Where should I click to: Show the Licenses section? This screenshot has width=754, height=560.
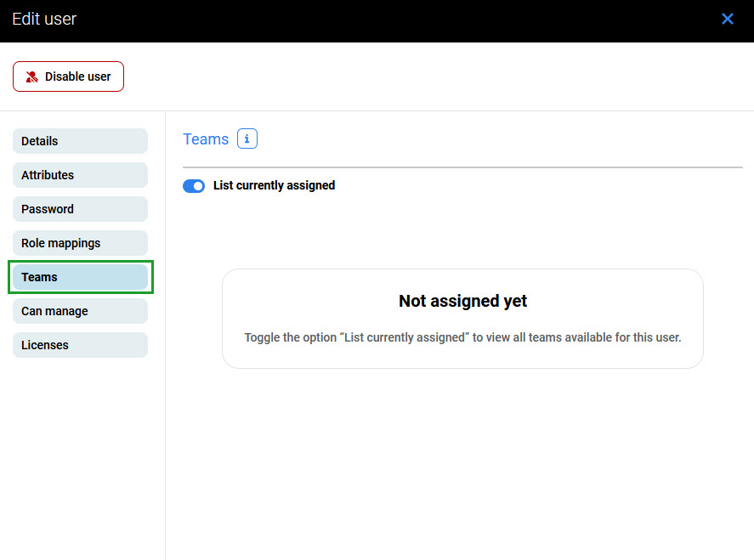(x=80, y=345)
